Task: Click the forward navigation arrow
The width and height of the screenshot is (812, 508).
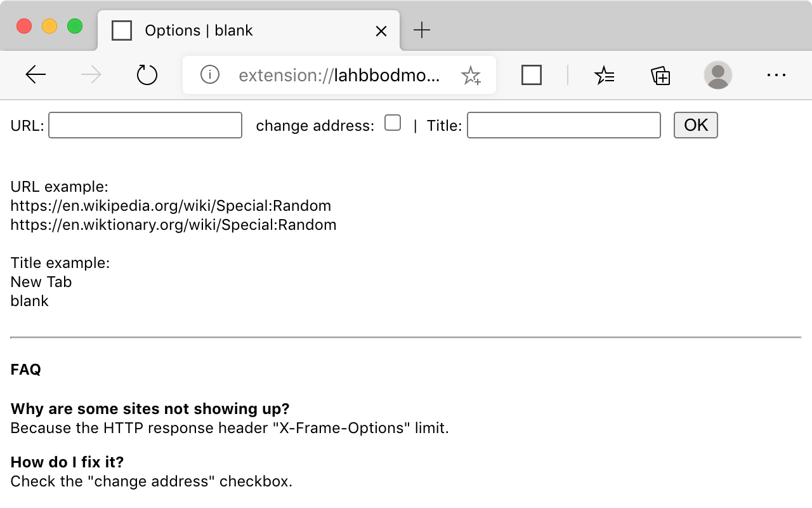Action: point(91,75)
